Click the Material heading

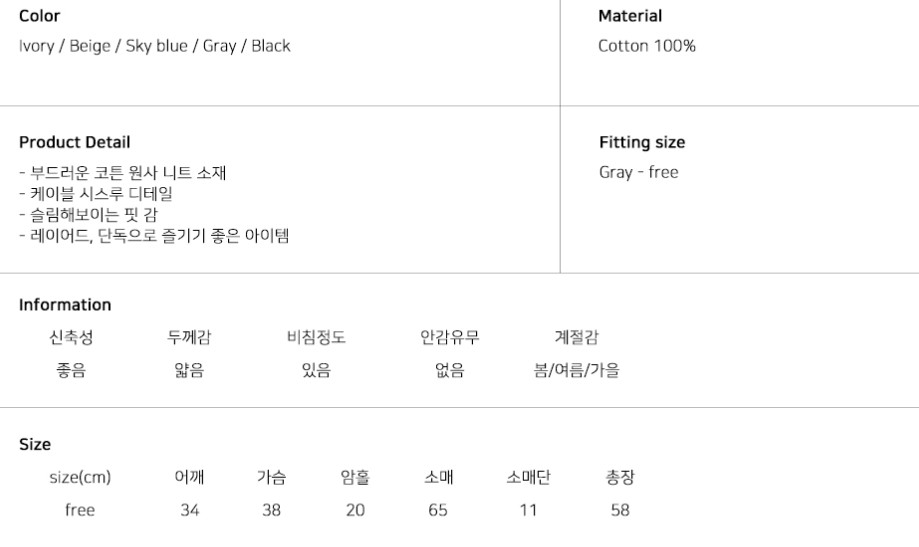point(630,16)
